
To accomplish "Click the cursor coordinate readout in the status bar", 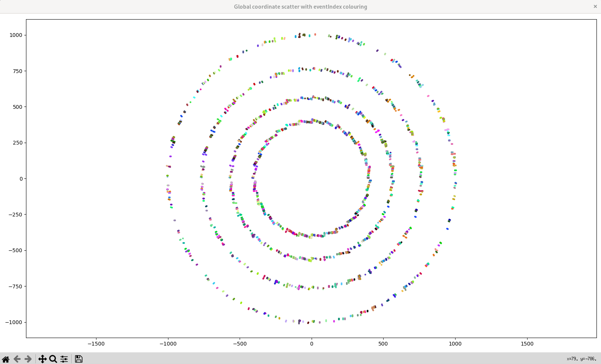I will pos(581,359).
